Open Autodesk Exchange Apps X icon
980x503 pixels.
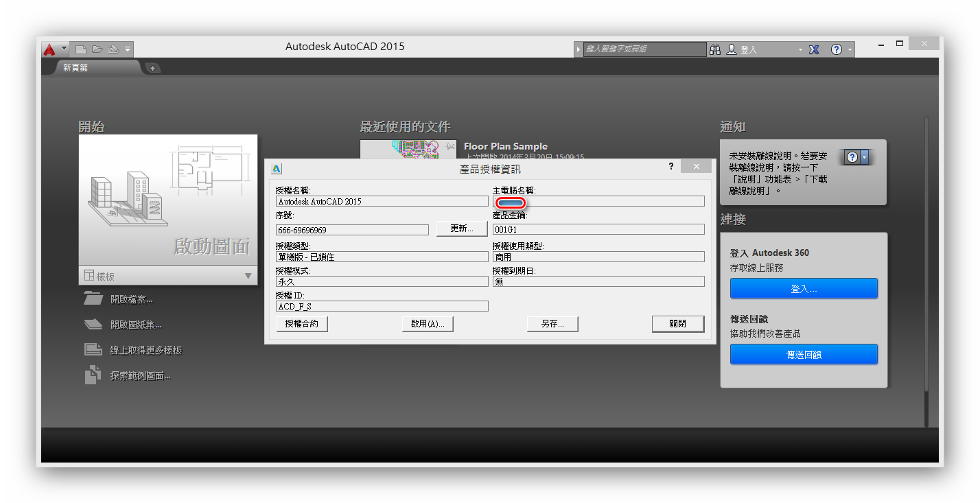(814, 49)
